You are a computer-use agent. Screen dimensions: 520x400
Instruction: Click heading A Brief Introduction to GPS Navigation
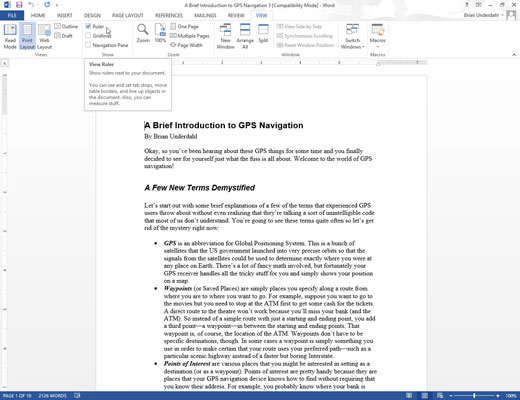[x=224, y=125]
